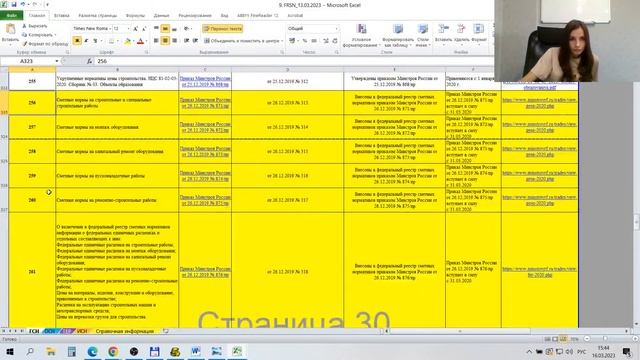Expand the Merge and Center dropdown arrow

point(282,41)
